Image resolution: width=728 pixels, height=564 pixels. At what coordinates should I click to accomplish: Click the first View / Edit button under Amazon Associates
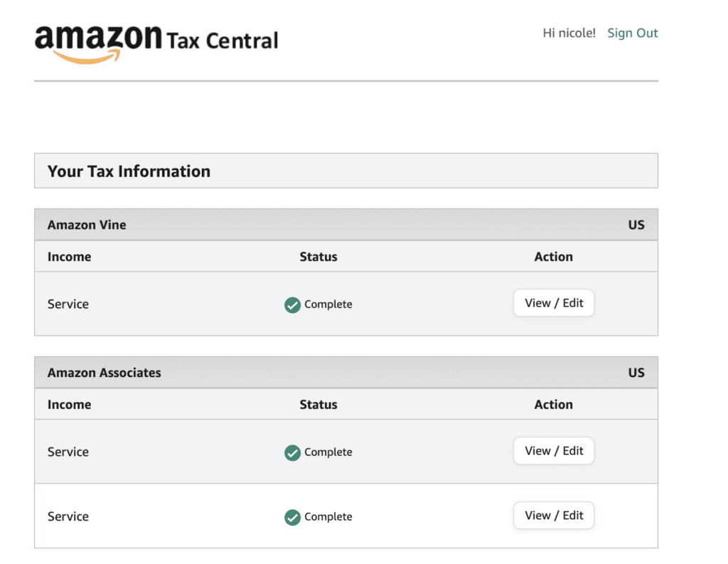(553, 450)
